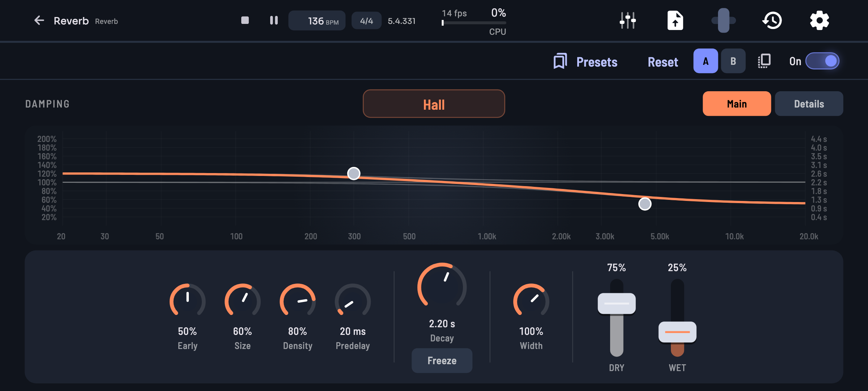Click the 25% wet level value

pyautogui.click(x=677, y=268)
